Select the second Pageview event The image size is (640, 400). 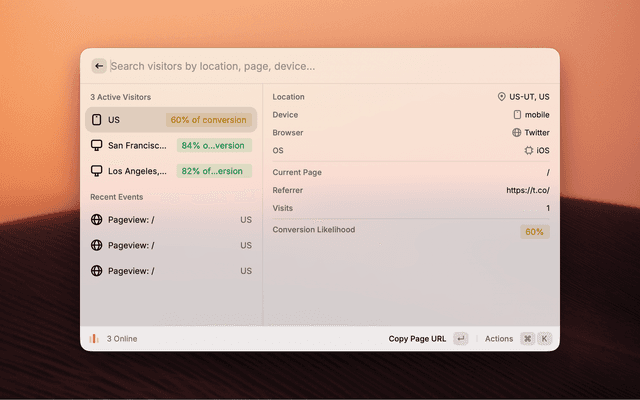(170, 245)
